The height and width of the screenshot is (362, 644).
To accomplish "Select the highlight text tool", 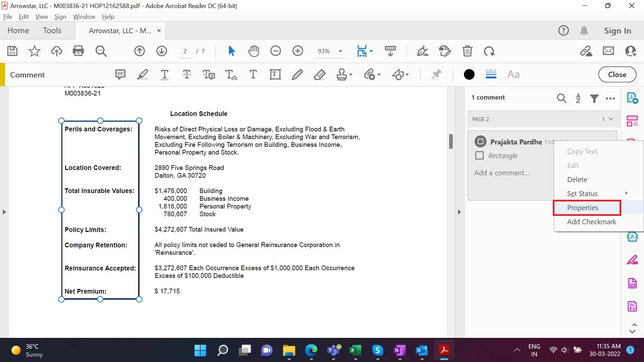I will 143,74.
